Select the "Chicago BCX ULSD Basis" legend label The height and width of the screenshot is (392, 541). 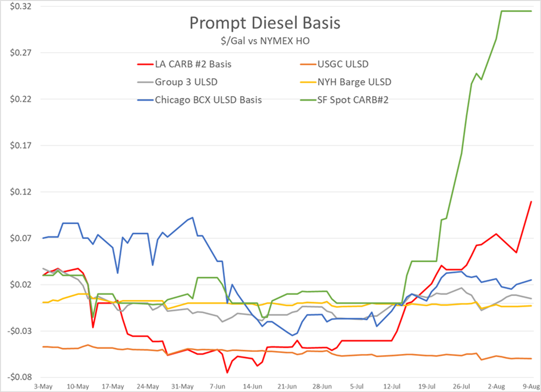(x=209, y=100)
